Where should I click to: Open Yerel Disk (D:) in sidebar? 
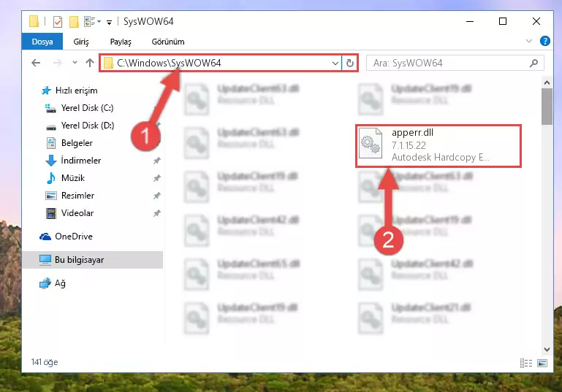88,126
